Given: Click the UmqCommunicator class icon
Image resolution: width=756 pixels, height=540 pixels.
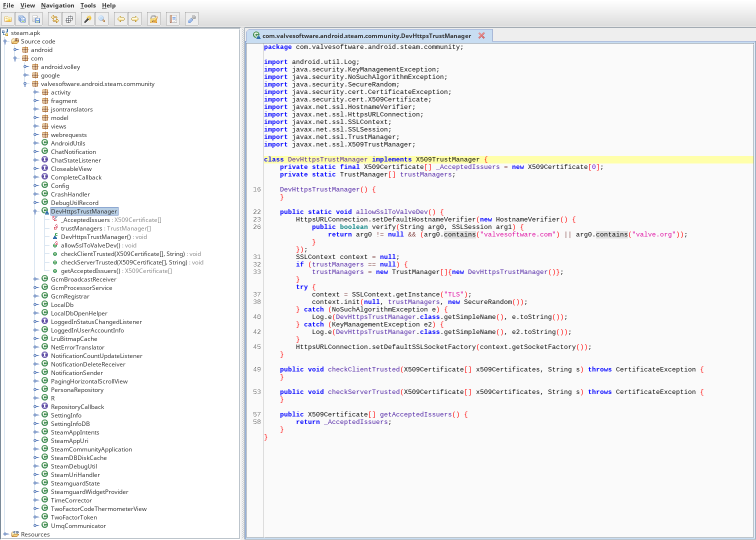Looking at the screenshot, I should tap(45, 526).
